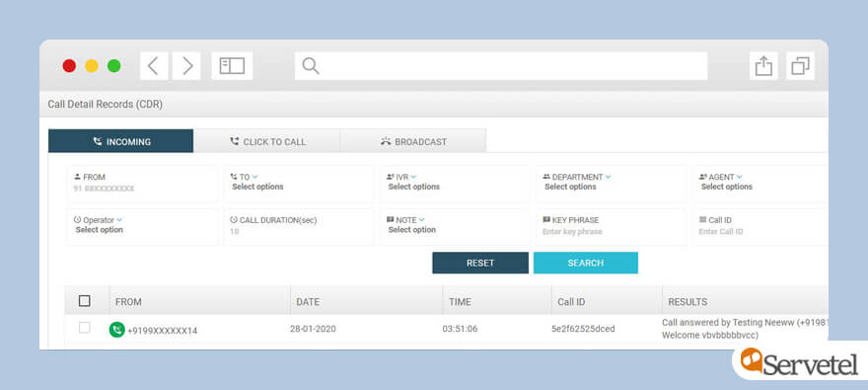Open the tab overview icon
Viewport: 868px width, 390px height.
coord(800,66)
